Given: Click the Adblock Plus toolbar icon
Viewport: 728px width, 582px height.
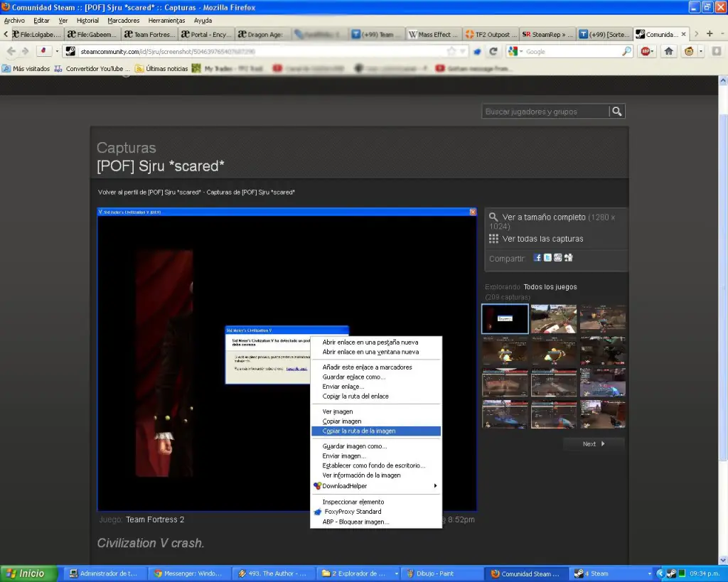Looking at the screenshot, I should pos(645,51).
